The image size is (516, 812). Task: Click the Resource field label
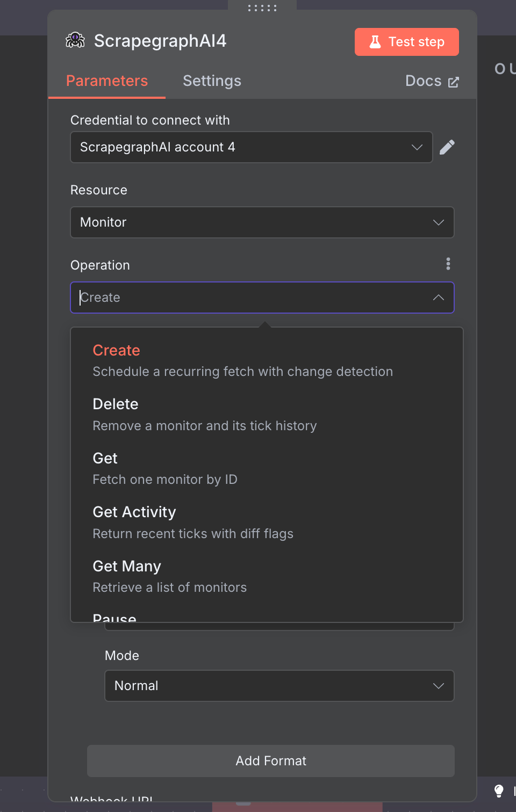click(x=99, y=190)
